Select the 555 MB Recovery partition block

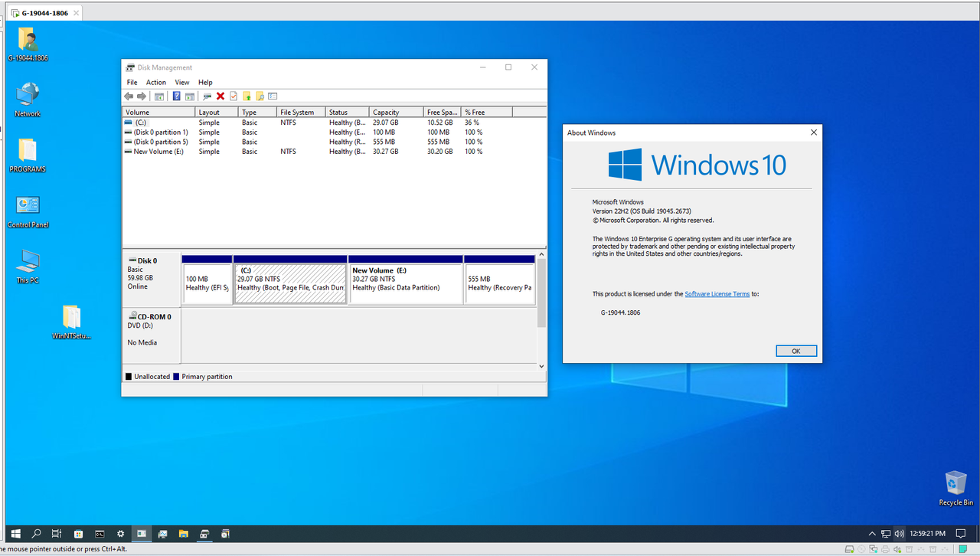500,280
